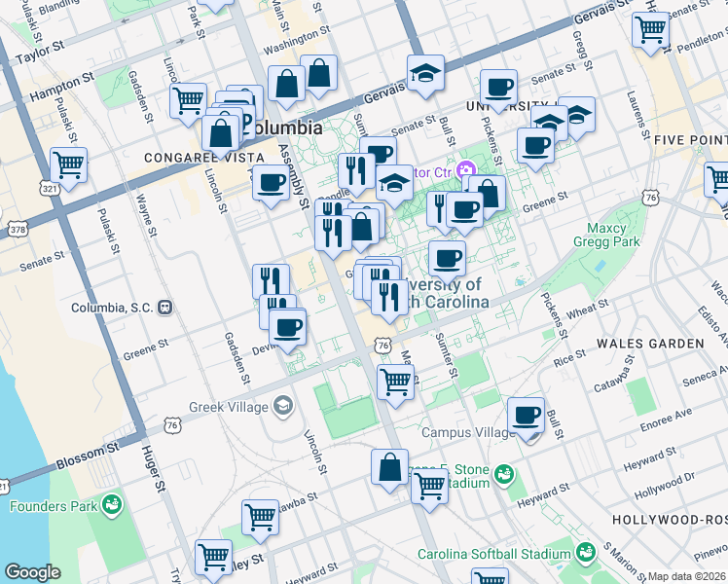
Task: Click the Greek Village school pin
Action: 283,407
